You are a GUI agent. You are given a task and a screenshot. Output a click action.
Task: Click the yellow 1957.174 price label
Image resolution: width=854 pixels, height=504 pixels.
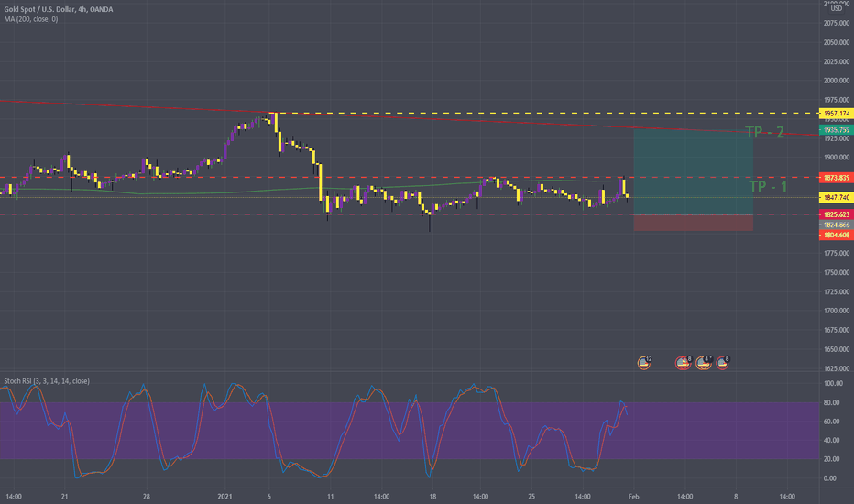(x=836, y=114)
